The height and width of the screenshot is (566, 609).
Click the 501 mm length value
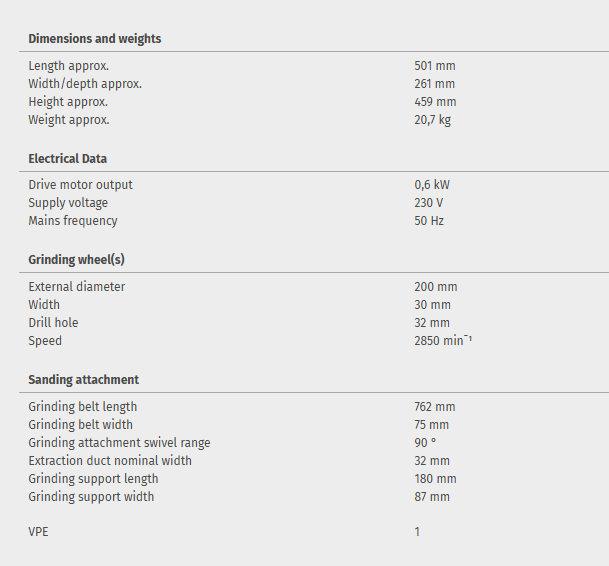click(434, 66)
